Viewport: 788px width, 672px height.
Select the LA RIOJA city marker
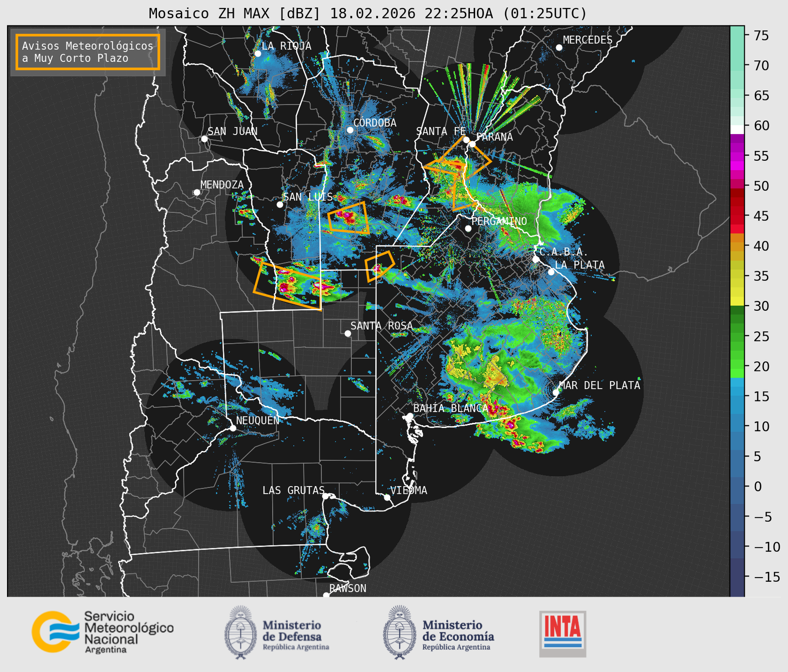click(x=258, y=54)
